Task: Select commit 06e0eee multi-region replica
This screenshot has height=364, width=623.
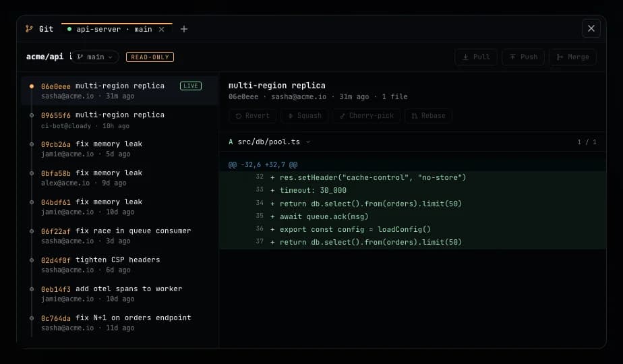Action: click(x=119, y=90)
